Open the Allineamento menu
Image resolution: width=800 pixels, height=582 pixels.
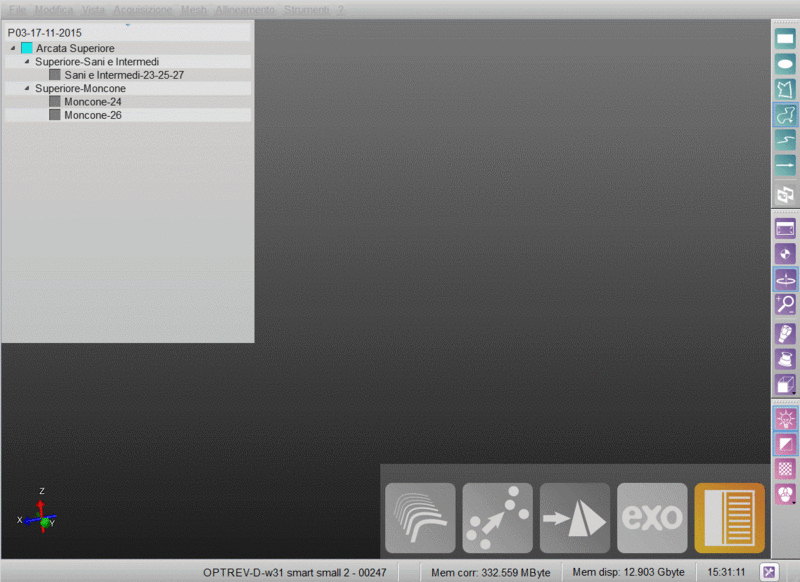click(x=245, y=9)
